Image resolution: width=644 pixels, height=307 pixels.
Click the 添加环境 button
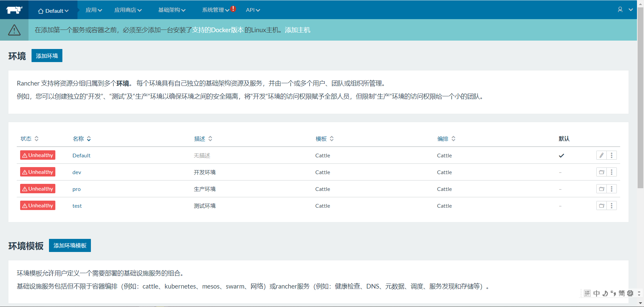point(47,56)
